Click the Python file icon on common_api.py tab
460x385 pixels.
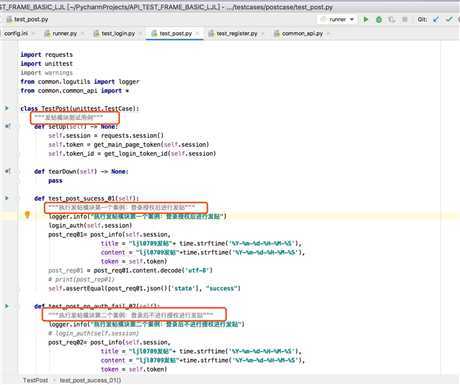pos(277,33)
